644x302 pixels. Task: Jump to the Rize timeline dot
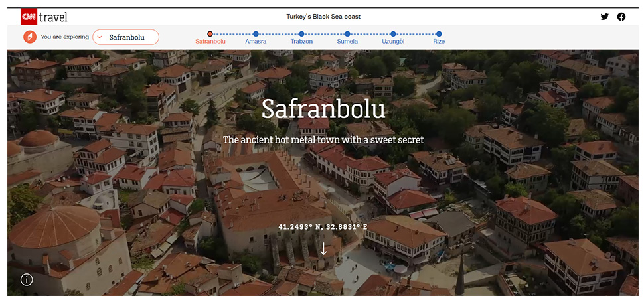[439, 34]
